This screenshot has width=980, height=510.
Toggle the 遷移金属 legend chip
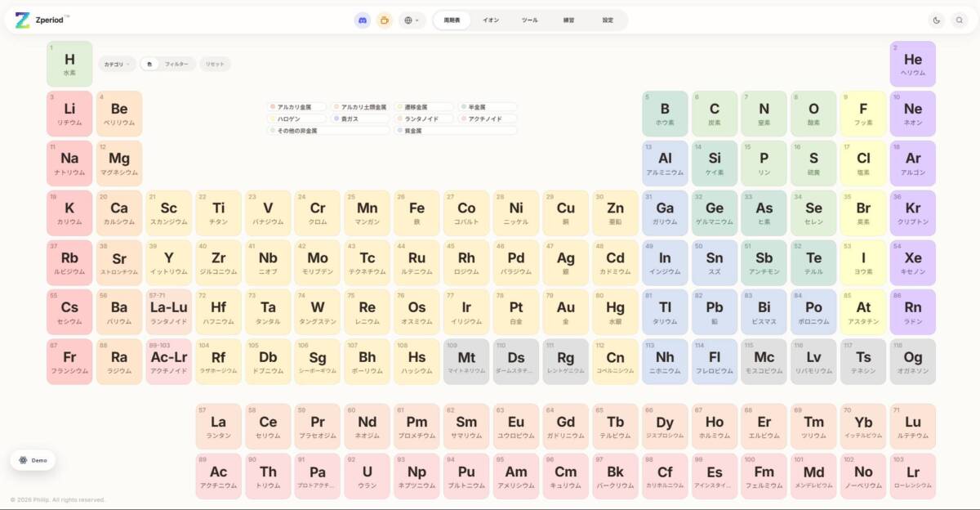(x=425, y=107)
